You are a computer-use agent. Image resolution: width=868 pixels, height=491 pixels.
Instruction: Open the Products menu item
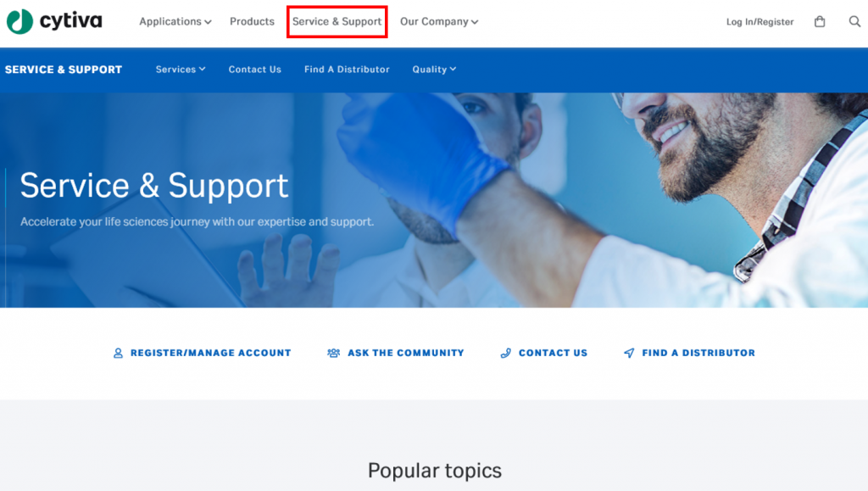click(252, 21)
